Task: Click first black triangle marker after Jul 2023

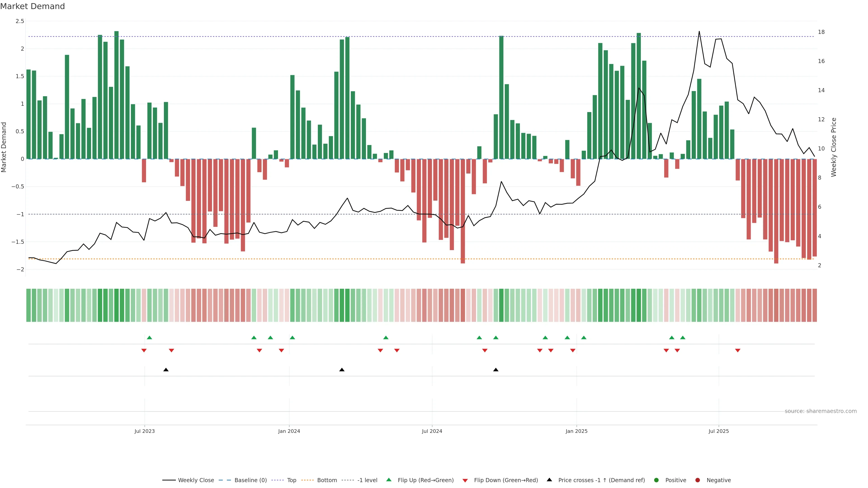Action: pyautogui.click(x=166, y=370)
